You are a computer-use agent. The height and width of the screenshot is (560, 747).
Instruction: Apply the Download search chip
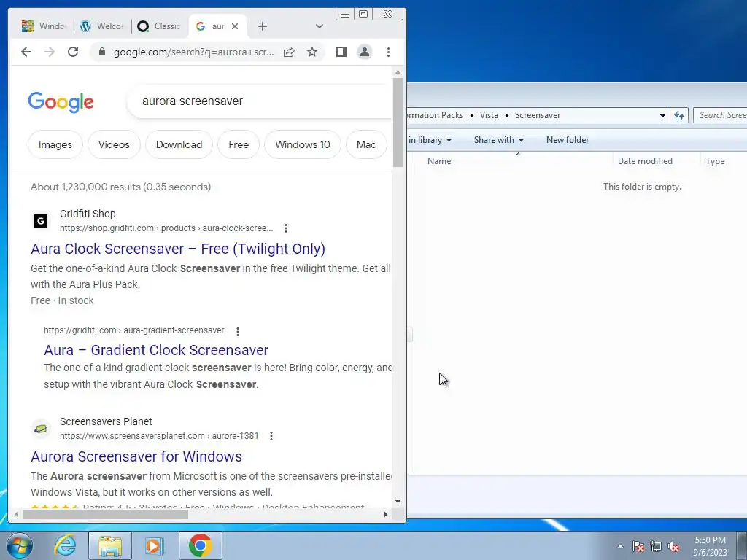tap(179, 144)
